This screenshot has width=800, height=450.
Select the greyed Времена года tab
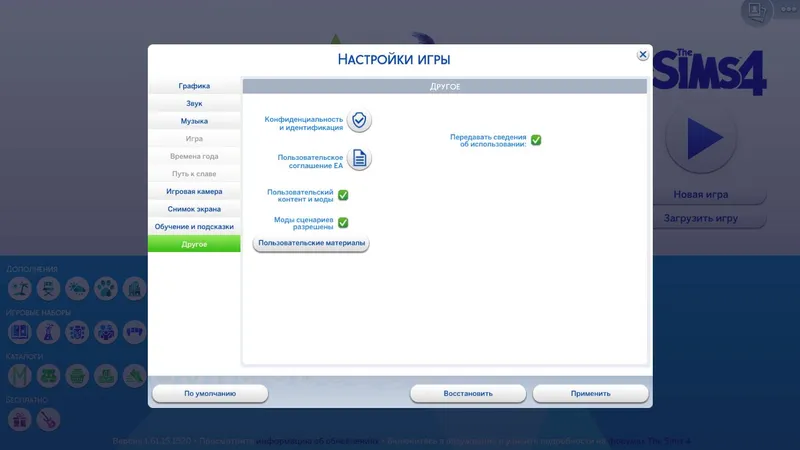click(194, 156)
